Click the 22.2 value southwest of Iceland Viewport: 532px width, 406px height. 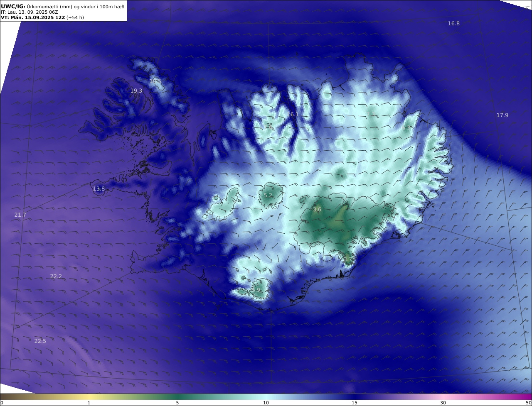56,276
